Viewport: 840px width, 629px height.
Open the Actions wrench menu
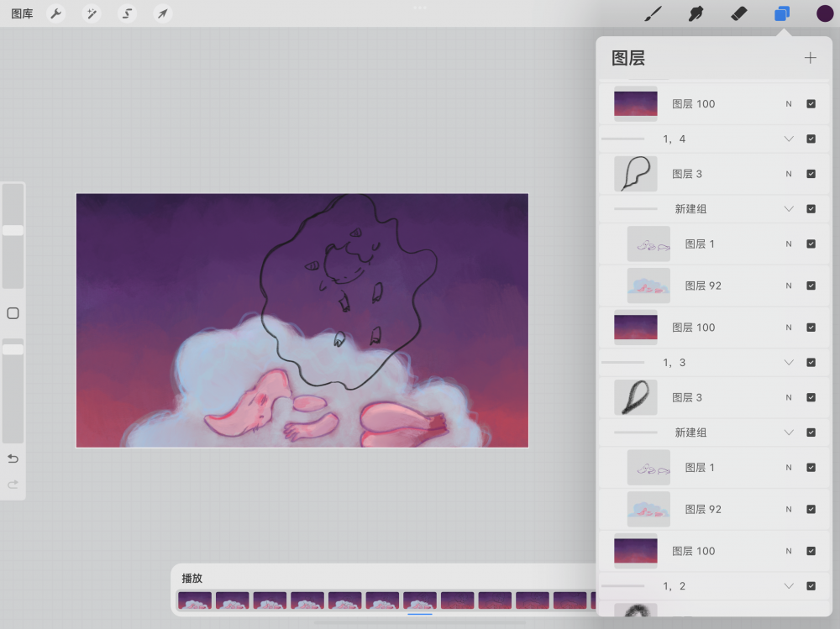pos(56,13)
